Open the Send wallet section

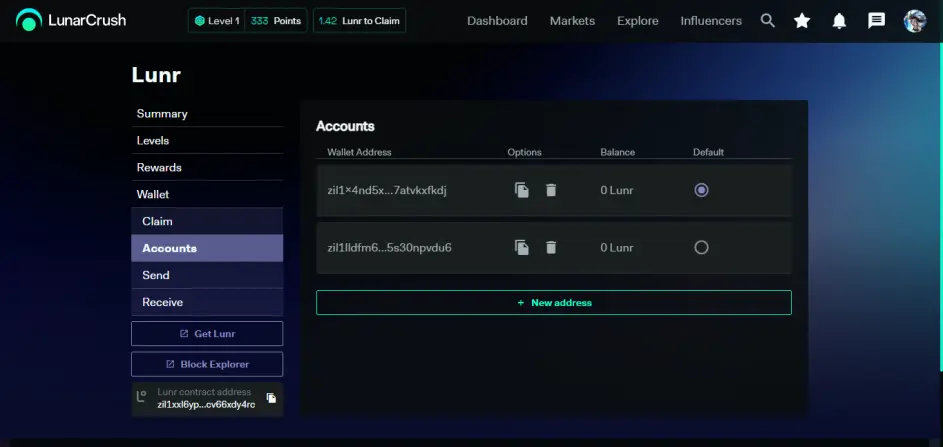click(207, 275)
